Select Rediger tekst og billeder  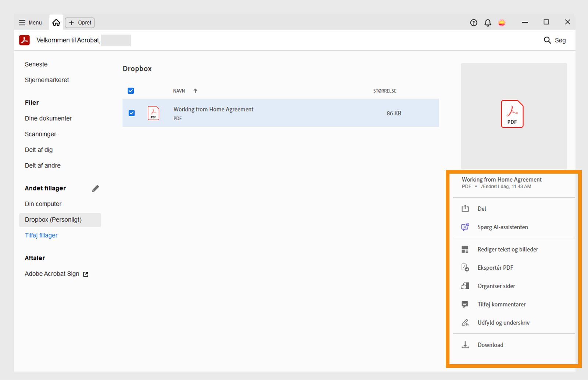coord(508,249)
